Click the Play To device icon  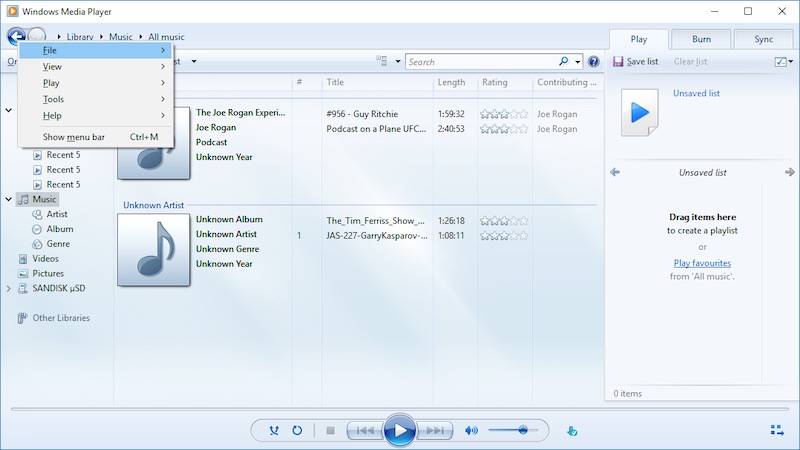572,431
